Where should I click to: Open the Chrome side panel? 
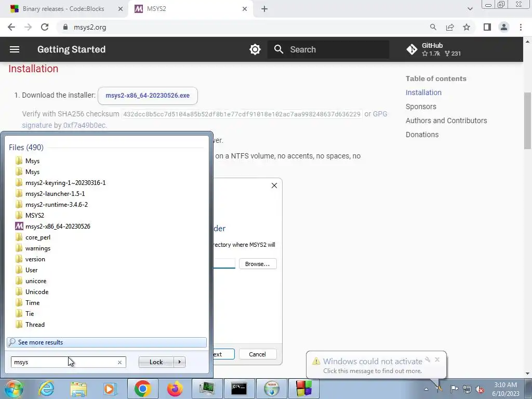click(x=487, y=27)
